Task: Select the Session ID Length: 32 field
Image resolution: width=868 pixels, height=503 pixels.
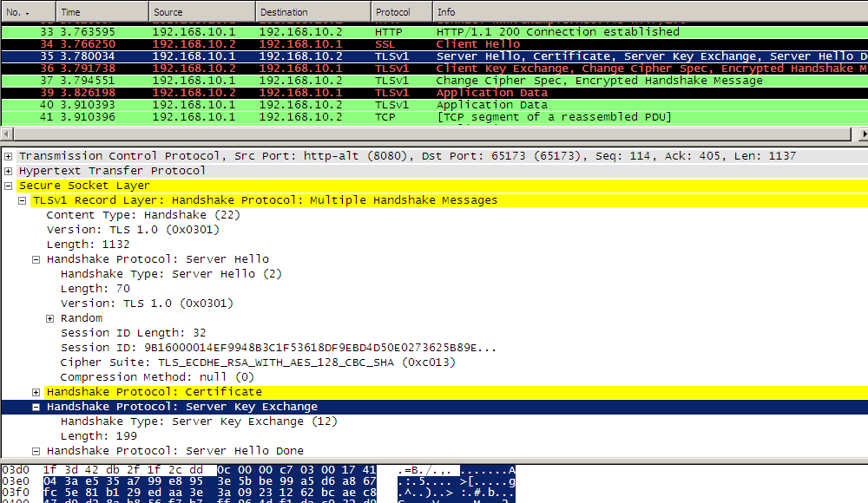Action: click(x=134, y=333)
